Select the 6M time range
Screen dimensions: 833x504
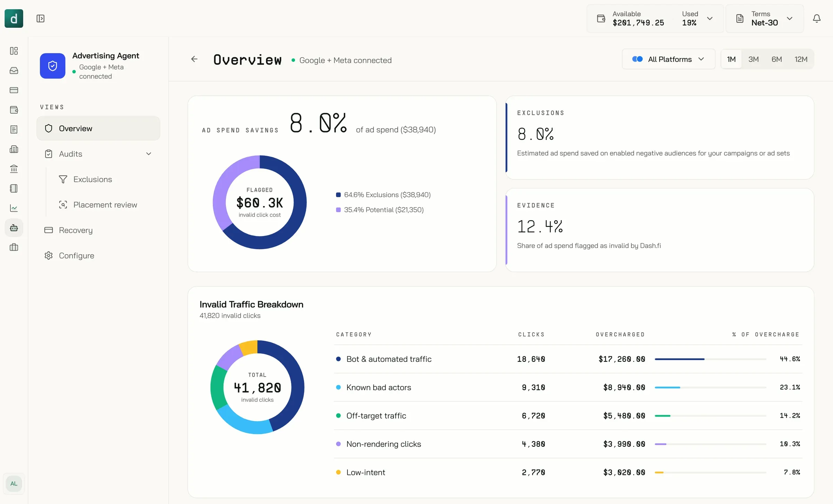point(777,59)
